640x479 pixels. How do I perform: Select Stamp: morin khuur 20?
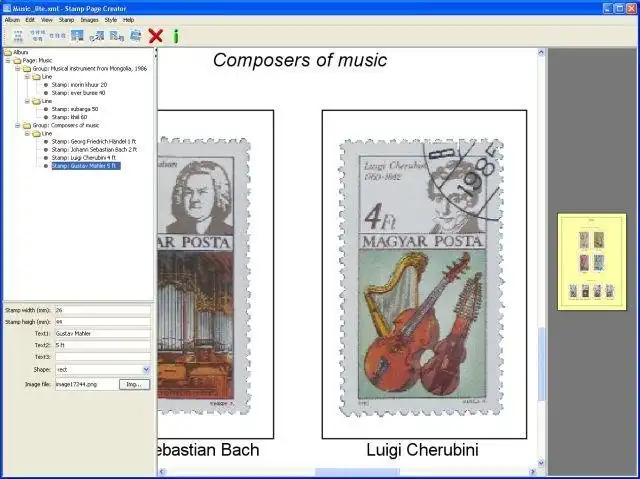pyautogui.click(x=79, y=85)
